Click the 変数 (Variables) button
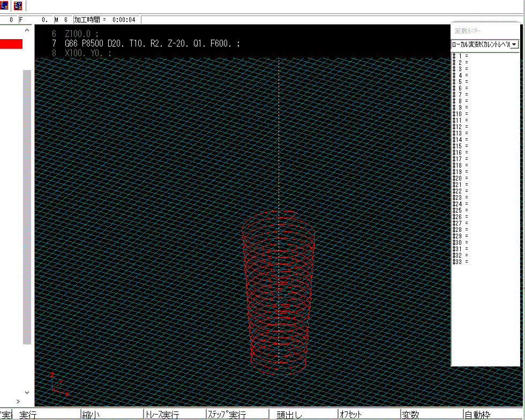The width and height of the screenshot is (525, 420). coord(432,415)
